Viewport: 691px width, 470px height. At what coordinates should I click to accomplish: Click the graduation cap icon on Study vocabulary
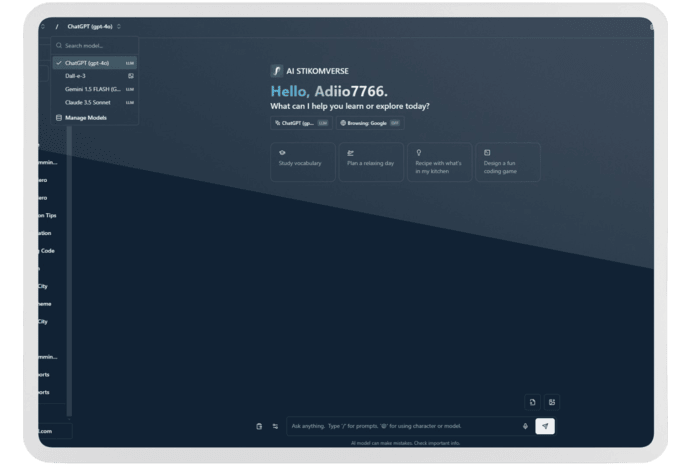coord(282,152)
